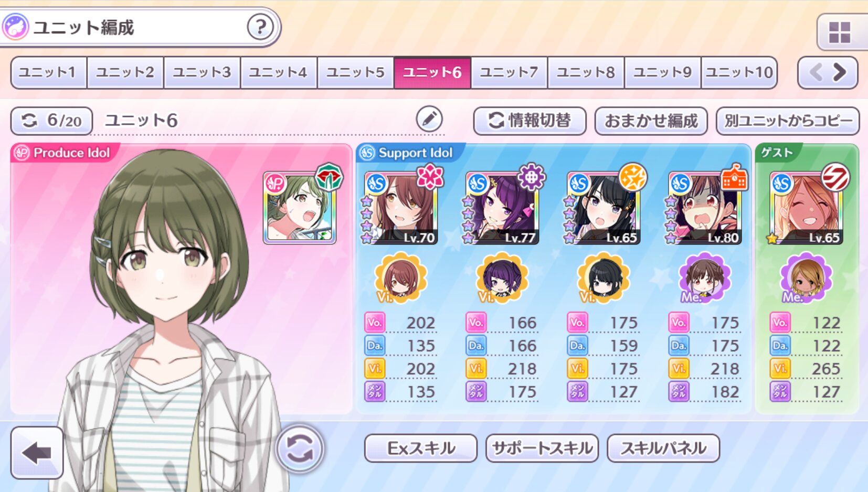Click 別ユニットからコピー button
This screenshot has height=492, width=868.
pyautogui.click(x=788, y=121)
